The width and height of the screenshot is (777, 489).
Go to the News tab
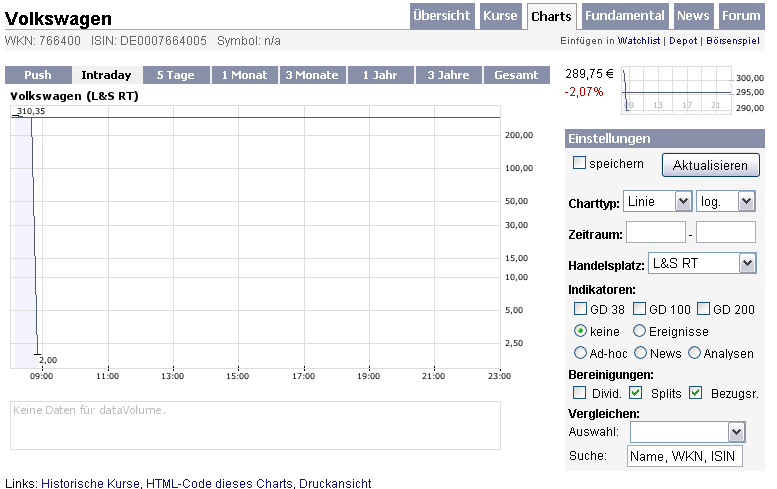click(693, 16)
